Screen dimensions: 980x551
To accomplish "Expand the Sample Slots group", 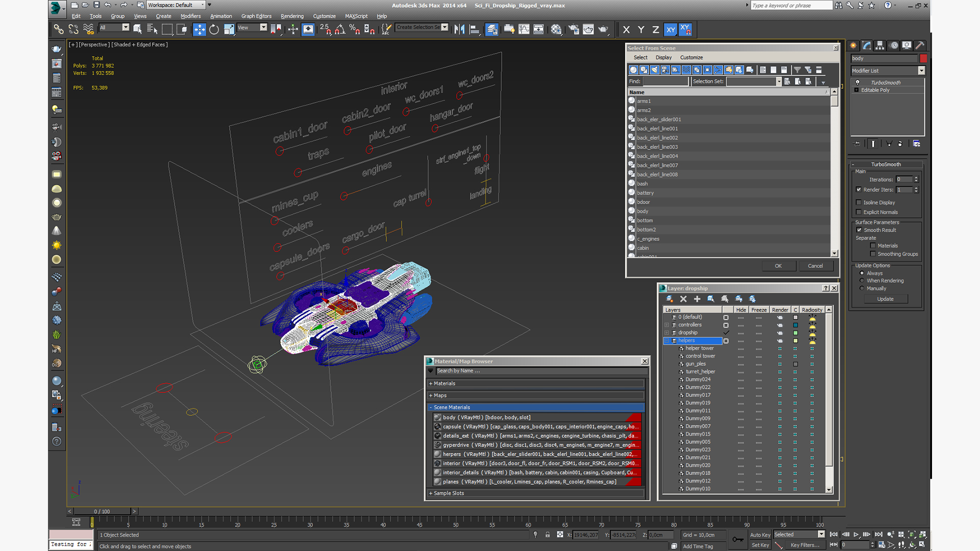I will (431, 493).
